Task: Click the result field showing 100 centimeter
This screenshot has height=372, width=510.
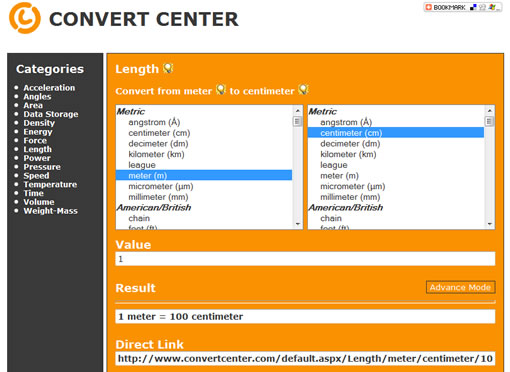Action: coord(305,316)
